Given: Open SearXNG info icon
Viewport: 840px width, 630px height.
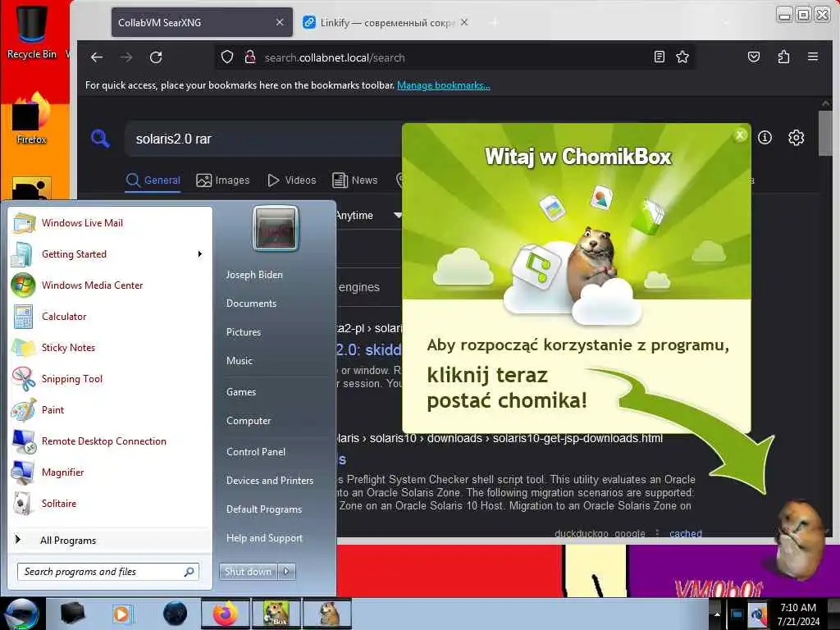Looking at the screenshot, I should click(765, 138).
